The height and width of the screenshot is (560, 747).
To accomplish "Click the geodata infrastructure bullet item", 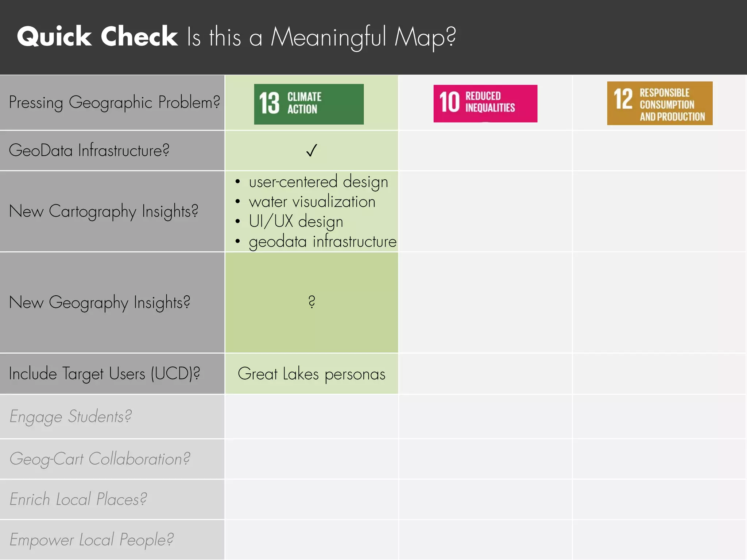I will click(x=322, y=241).
